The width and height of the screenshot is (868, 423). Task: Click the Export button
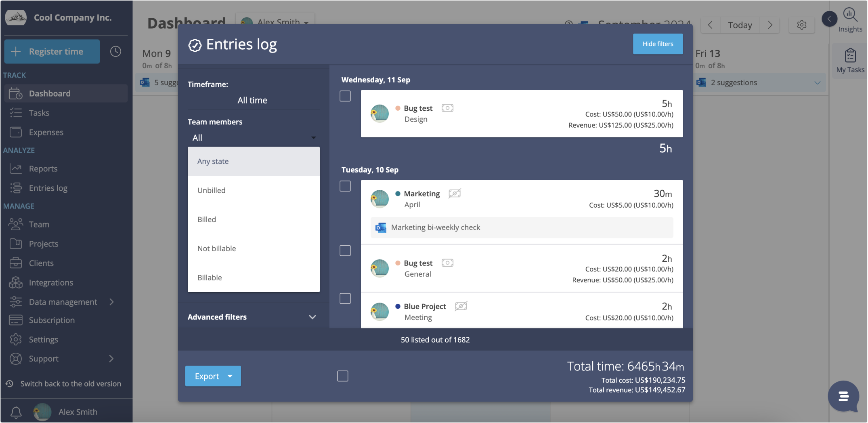point(207,376)
